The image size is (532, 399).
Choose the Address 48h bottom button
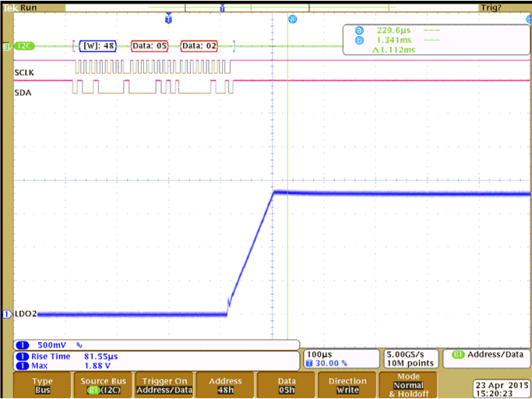coord(225,385)
